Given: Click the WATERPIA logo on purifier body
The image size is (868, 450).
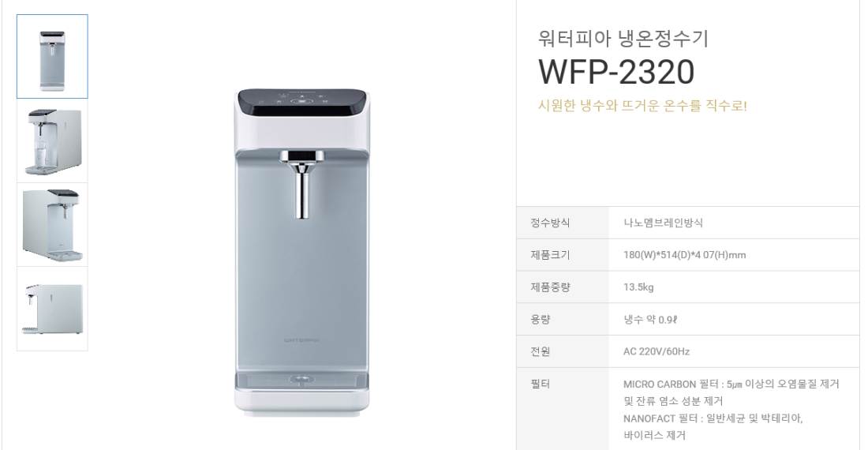Looking at the screenshot, I should (301, 340).
